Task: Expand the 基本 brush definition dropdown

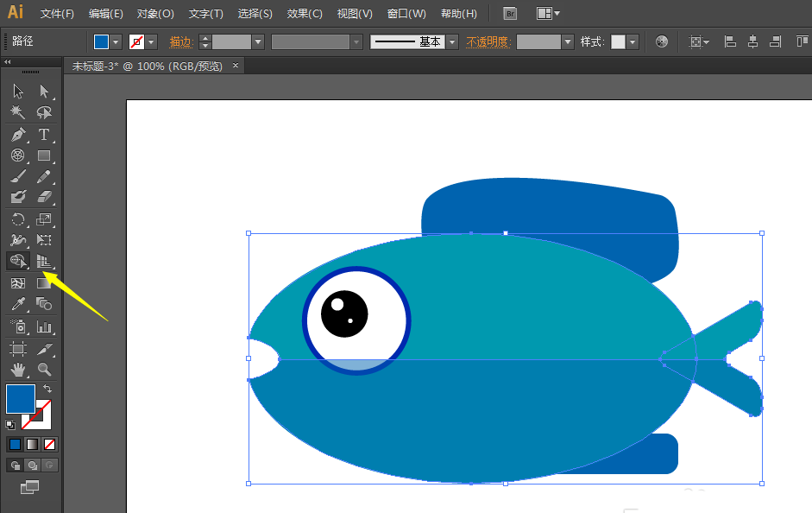Action: click(x=452, y=41)
